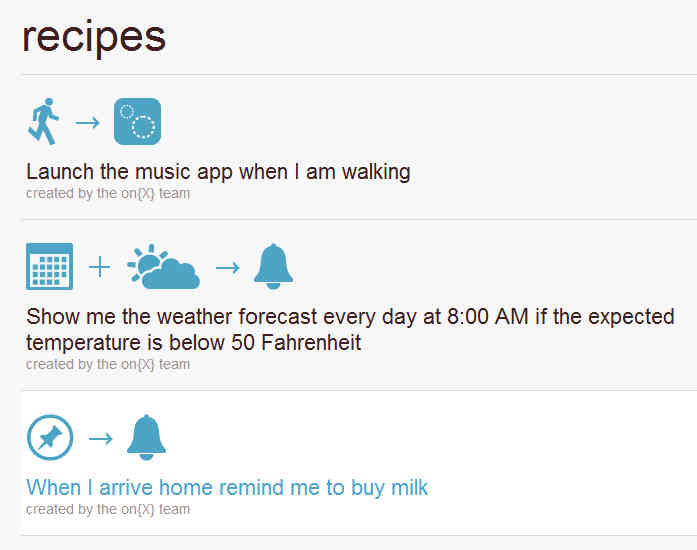This screenshot has height=550, width=697.
Task: Click the plus sign between calendar and weather
Action: [x=100, y=267]
